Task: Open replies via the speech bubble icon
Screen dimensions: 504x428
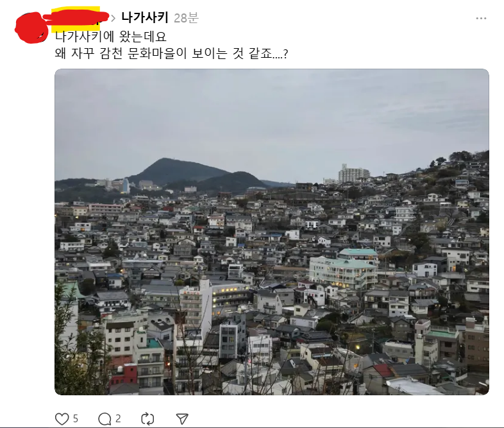Action: [105, 419]
